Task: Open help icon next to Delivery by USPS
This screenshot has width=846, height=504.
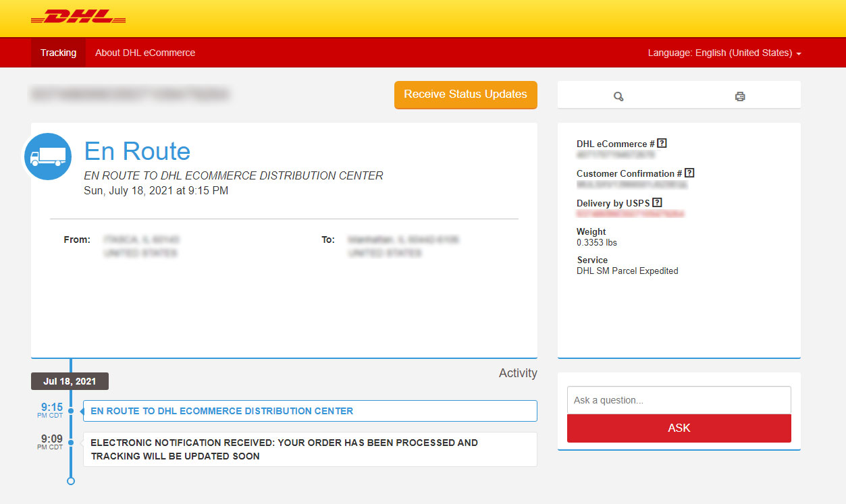Action: coord(658,202)
